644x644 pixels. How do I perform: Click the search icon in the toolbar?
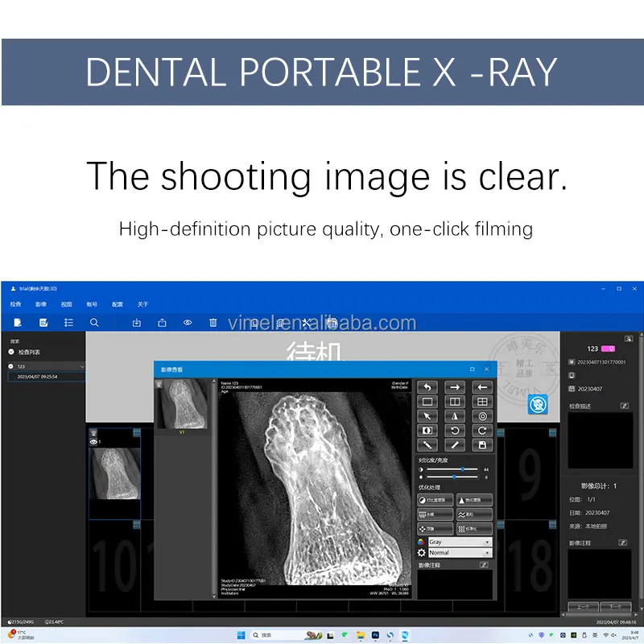tap(95, 322)
